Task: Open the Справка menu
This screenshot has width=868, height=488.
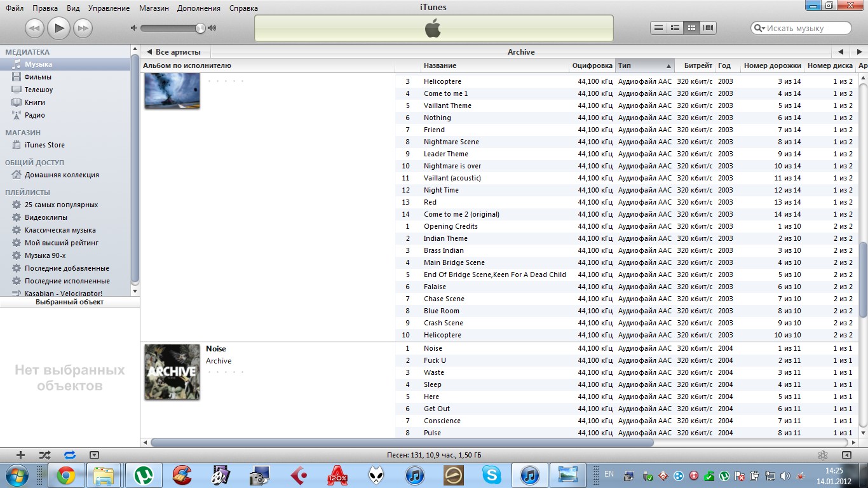Action: (243, 8)
